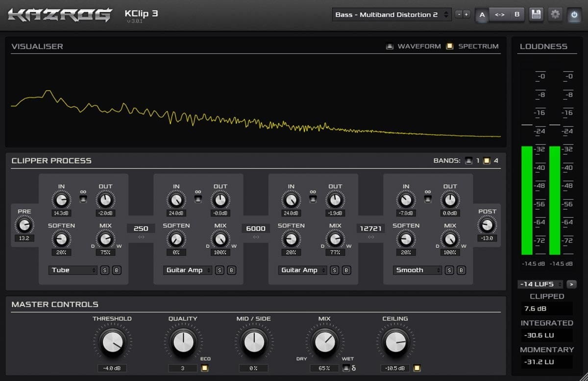The width and height of the screenshot is (588, 381).
Task: Set BANDS to 4
Action: point(487,160)
